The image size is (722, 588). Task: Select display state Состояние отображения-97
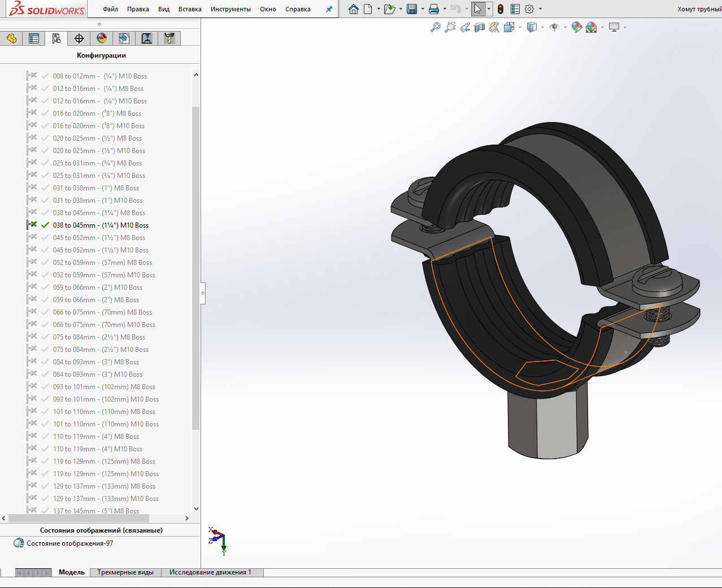pos(69,543)
